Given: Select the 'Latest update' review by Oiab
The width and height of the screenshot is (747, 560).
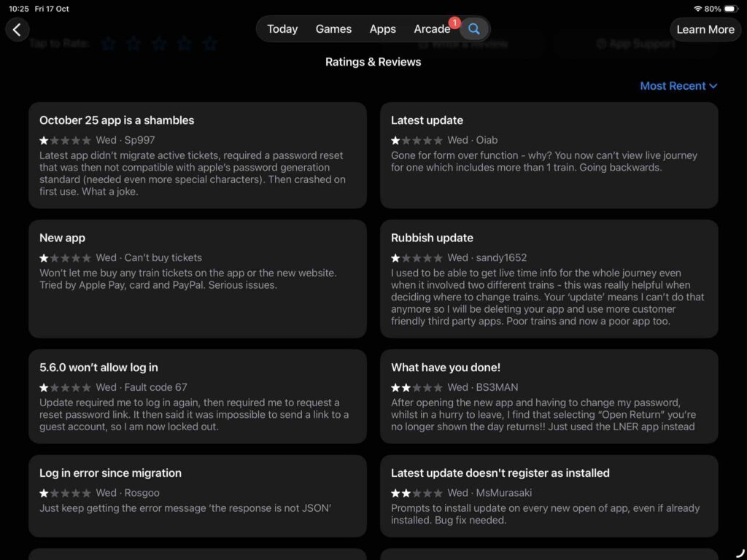Looking at the screenshot, I should [x=549, y=155].
